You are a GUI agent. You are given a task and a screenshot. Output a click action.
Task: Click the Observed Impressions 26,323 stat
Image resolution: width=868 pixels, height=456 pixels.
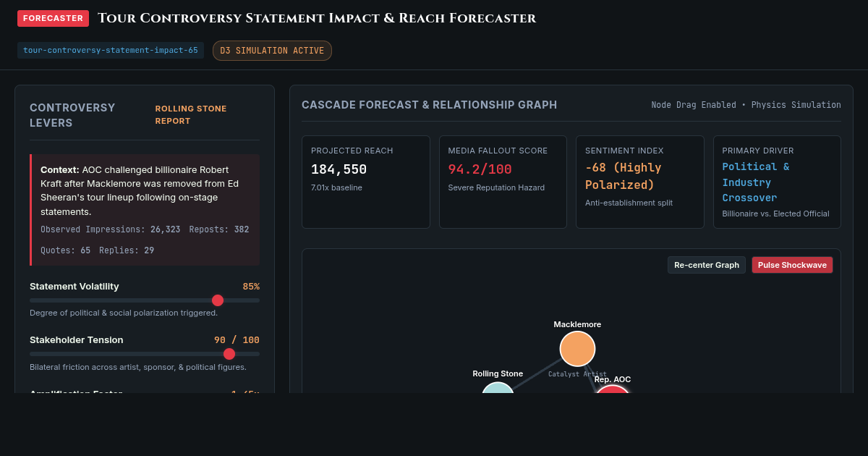coord(111,229)
